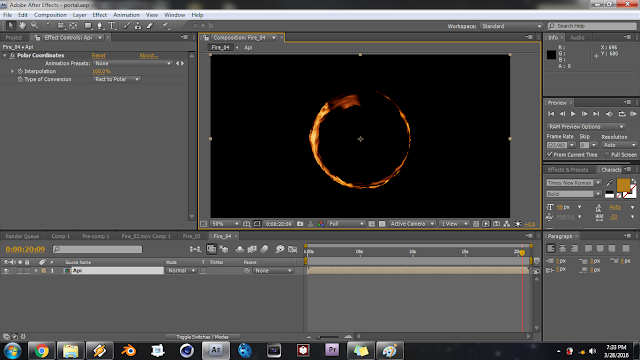
Task: Toggle the Polar Coordinates fx switch
Action: click(12, 55)
